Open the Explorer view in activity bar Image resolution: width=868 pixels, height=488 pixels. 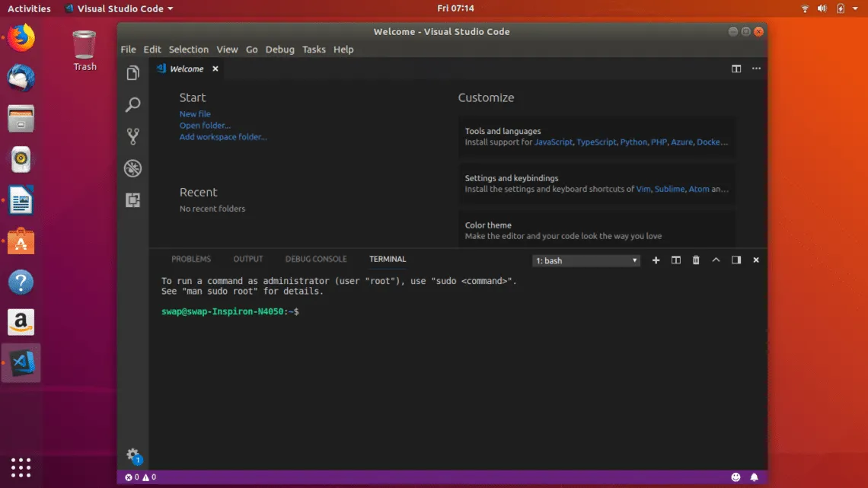point(133,73)
